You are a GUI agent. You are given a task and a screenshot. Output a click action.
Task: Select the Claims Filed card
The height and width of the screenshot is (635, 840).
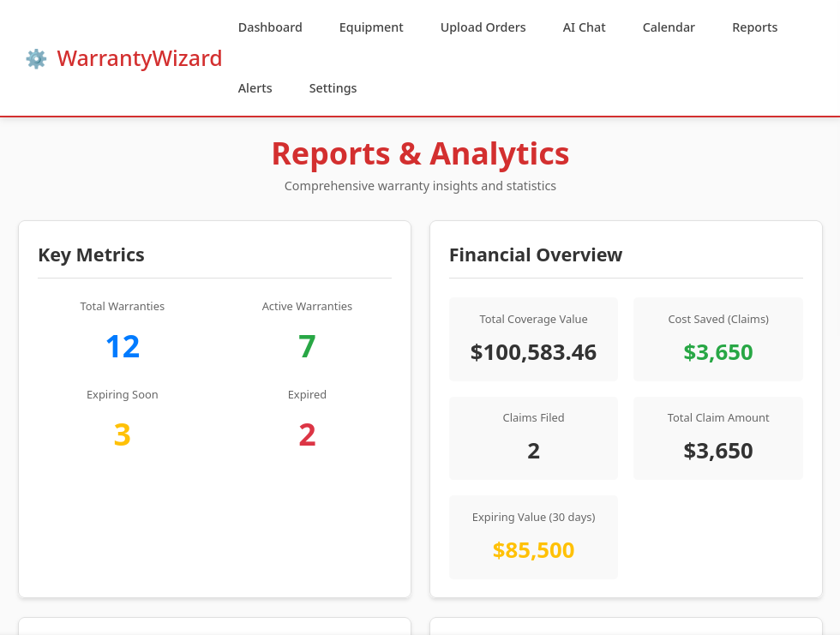pyautogui.click(x=533, y=438)
